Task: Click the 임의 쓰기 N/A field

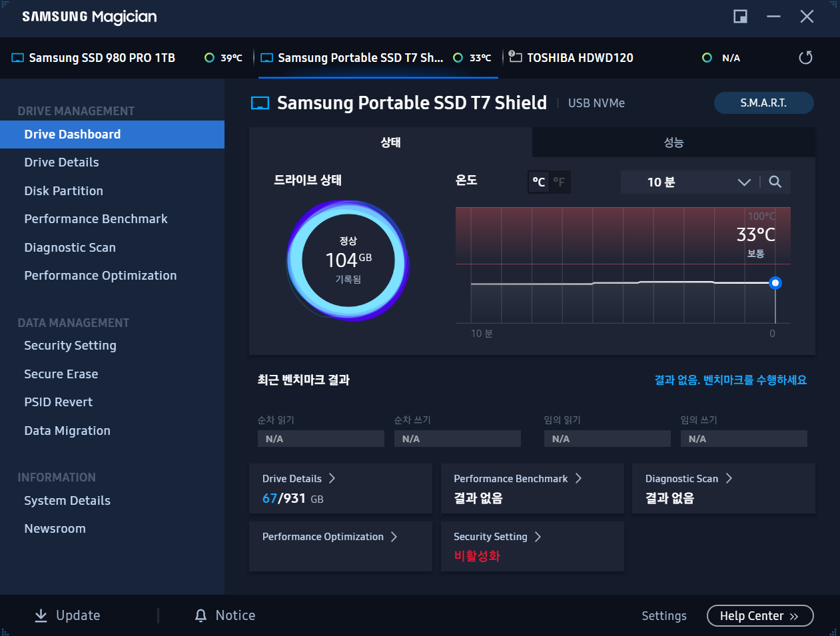Action: pos(744,439)
